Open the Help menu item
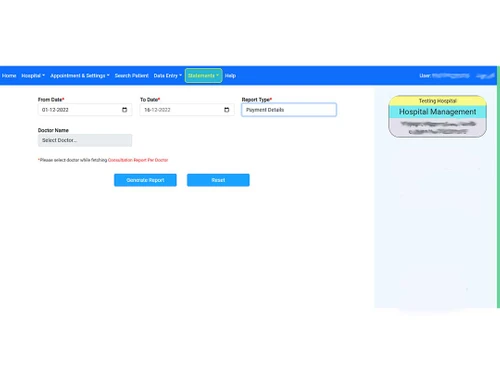 [x=230, y=76]
